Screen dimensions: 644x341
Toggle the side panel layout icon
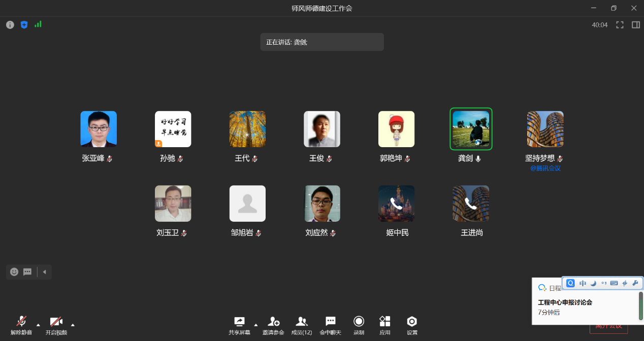[635, 25]
